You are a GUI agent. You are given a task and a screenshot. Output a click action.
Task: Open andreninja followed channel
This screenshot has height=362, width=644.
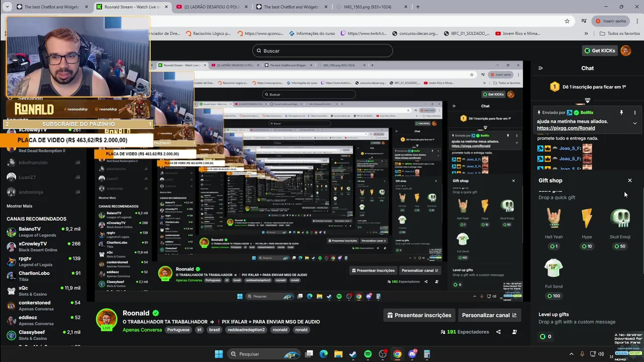pos(43,192)
